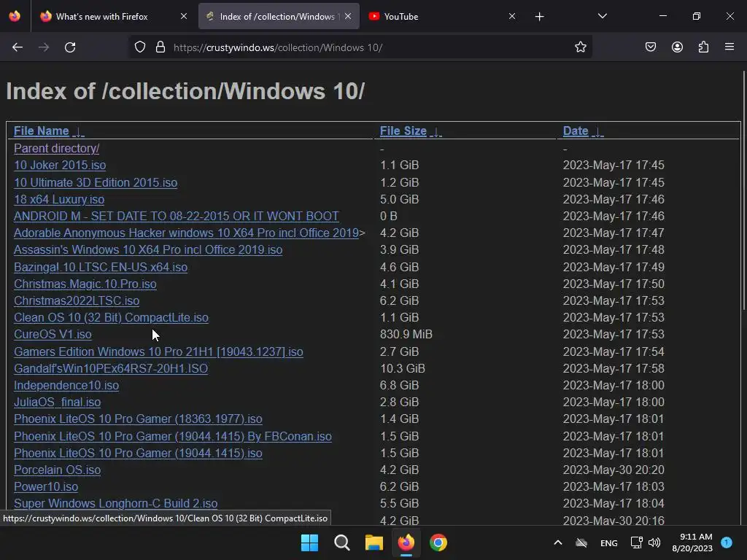747x560 pixels.
Task: Download Bazinga!.10.LTSC.EN-US.x64.iso
Action: (101, 267)
